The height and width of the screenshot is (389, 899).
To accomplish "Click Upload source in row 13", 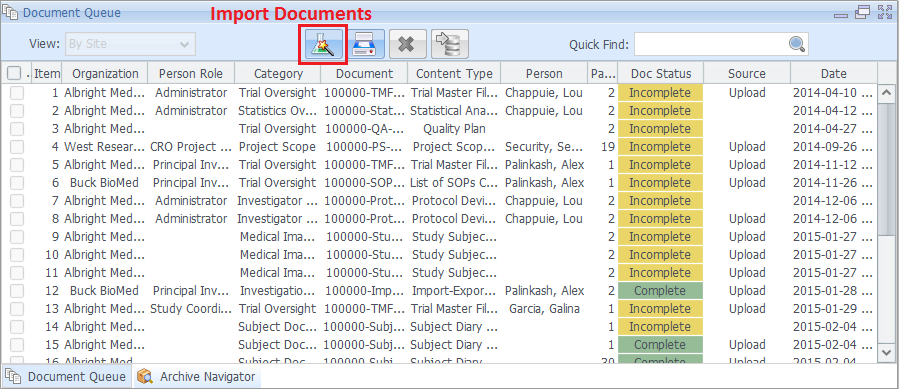I will [x=747, y=309].
